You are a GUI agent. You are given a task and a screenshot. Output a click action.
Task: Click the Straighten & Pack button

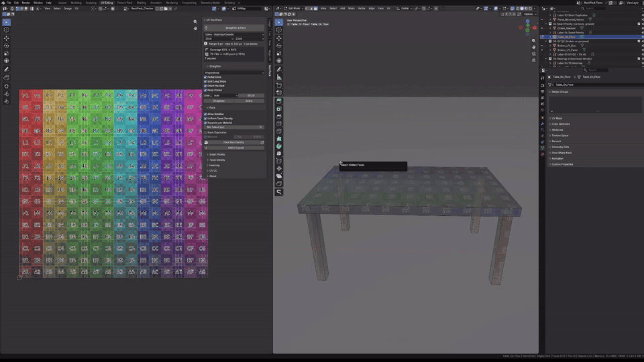pos(234,28)
